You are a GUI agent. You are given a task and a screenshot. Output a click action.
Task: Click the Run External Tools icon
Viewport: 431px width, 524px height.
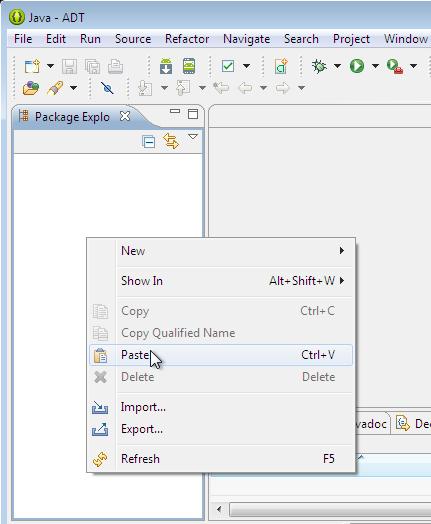394,66
